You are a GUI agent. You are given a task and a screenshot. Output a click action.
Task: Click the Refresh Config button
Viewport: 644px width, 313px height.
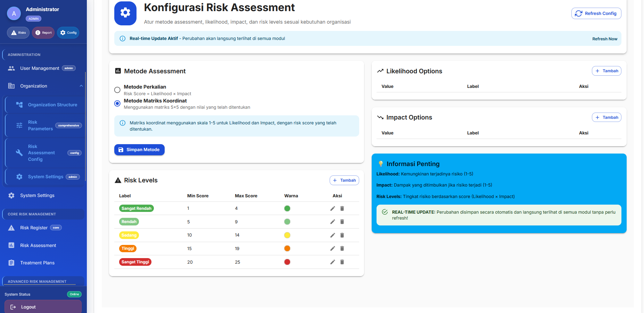coord(596,14)
